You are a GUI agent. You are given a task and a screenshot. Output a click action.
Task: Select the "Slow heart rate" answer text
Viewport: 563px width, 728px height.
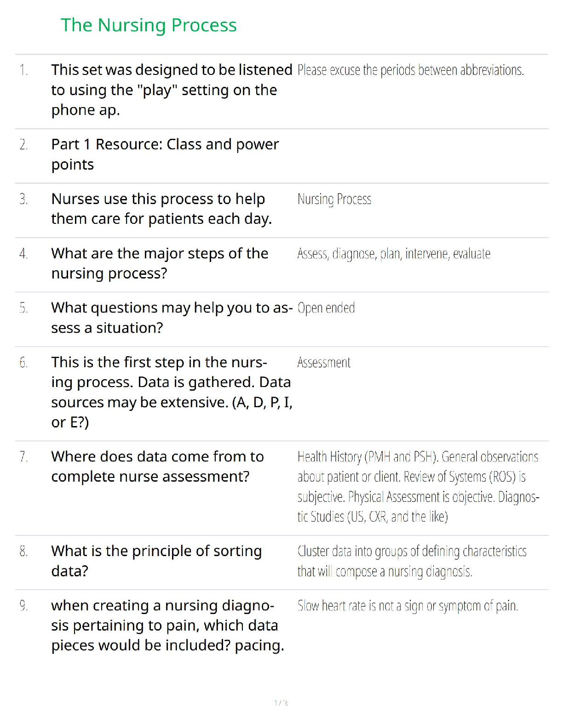click(408, 606)
